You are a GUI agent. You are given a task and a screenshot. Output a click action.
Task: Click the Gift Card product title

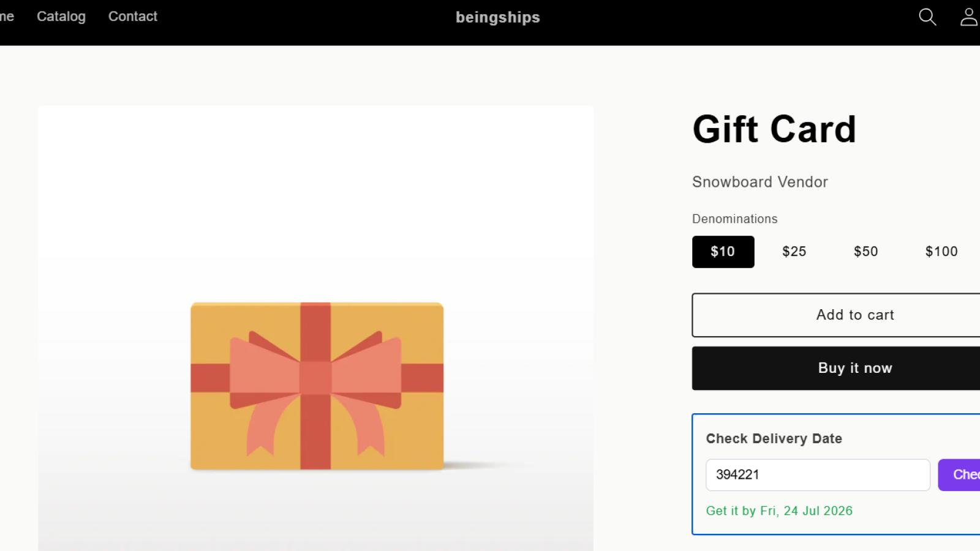(x=774, y=129)
